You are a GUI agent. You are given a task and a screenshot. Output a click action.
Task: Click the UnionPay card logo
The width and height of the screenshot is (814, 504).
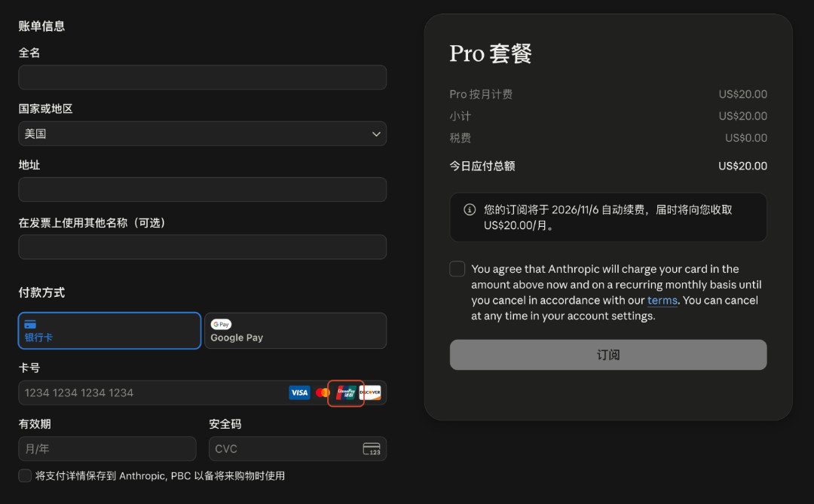pos(346,393)
